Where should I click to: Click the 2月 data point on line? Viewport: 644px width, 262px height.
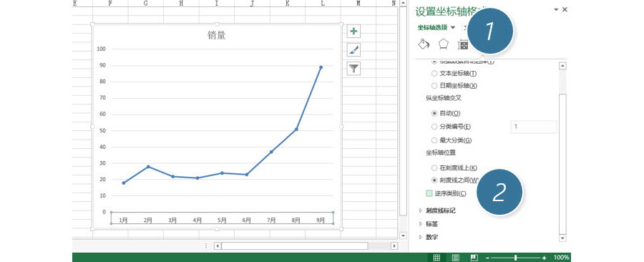click(x=148, y=167)
